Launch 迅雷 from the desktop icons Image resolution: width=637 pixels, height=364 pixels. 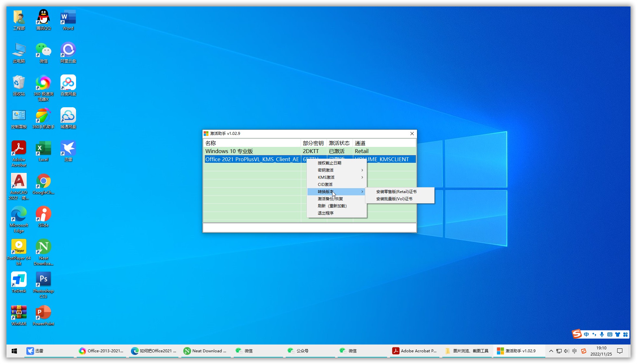point(68,151)
